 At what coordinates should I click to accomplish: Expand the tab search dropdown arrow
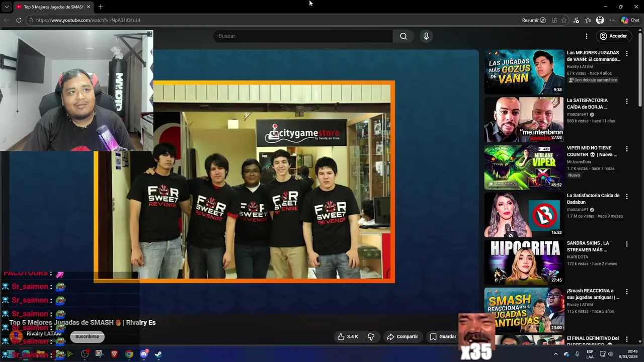(x=6, y=7)
